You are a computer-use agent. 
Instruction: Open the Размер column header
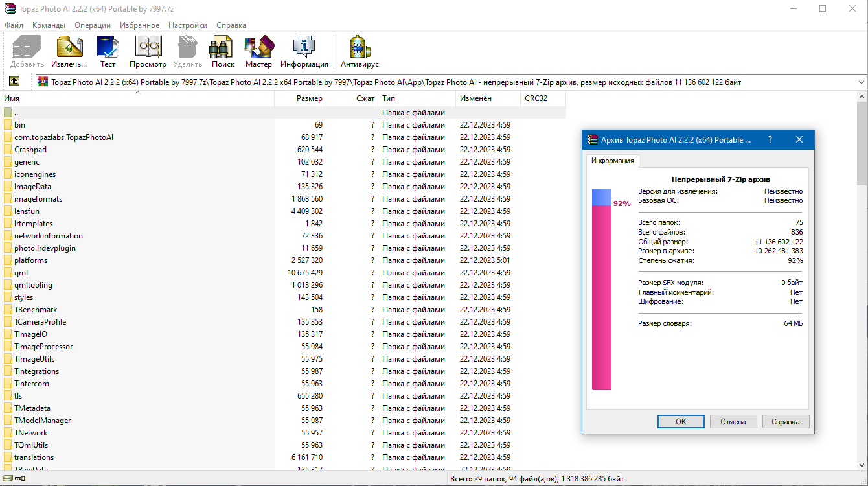point(309,98)
